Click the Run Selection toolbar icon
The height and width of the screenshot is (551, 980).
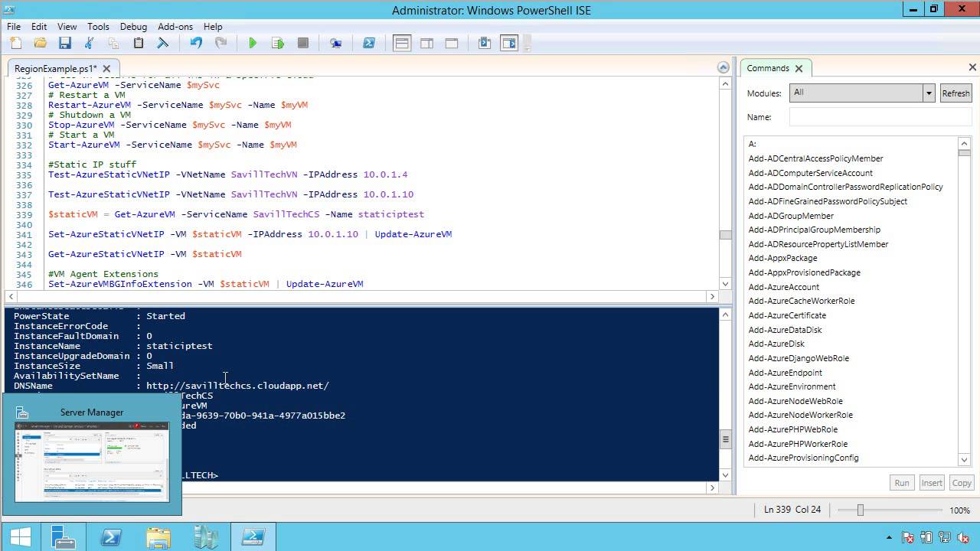tap(278, 44)
